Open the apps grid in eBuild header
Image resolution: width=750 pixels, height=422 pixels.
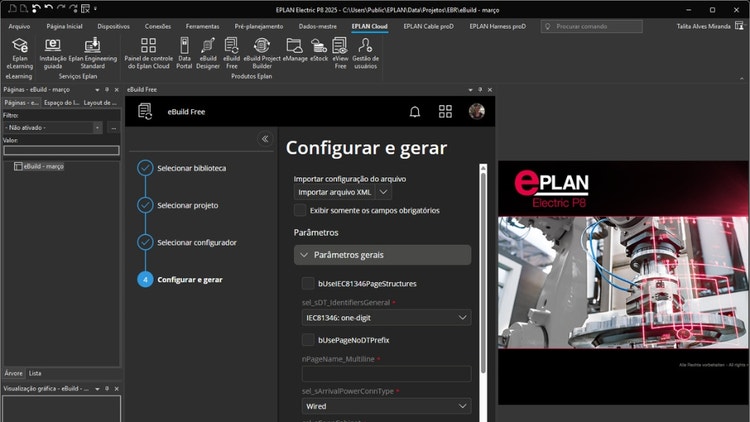click(x=445, y=112)
